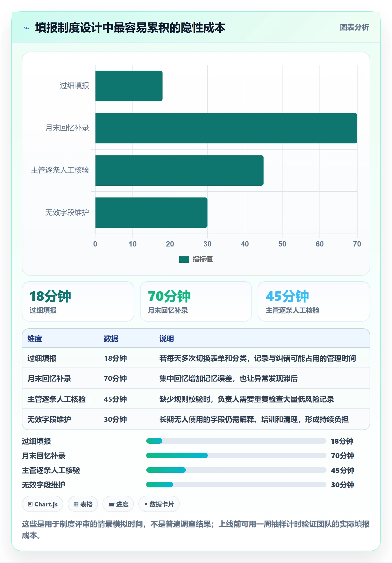Click the 18分钟 progress value label

tap(342, 441)
